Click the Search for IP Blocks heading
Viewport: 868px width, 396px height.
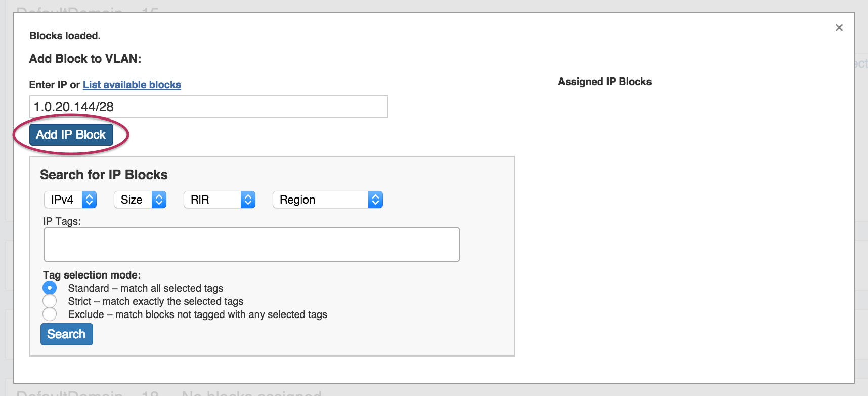tap(104, 175)
